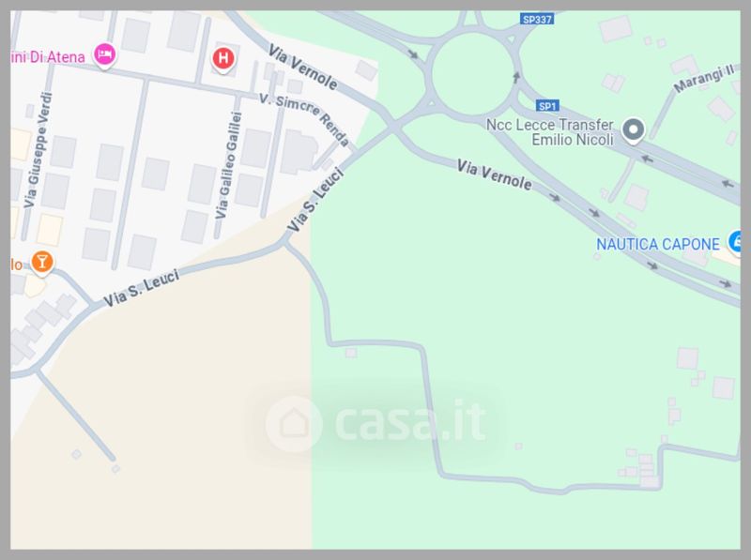Click the Marangi street label
The image size is (751, 560).
point(703,79)
